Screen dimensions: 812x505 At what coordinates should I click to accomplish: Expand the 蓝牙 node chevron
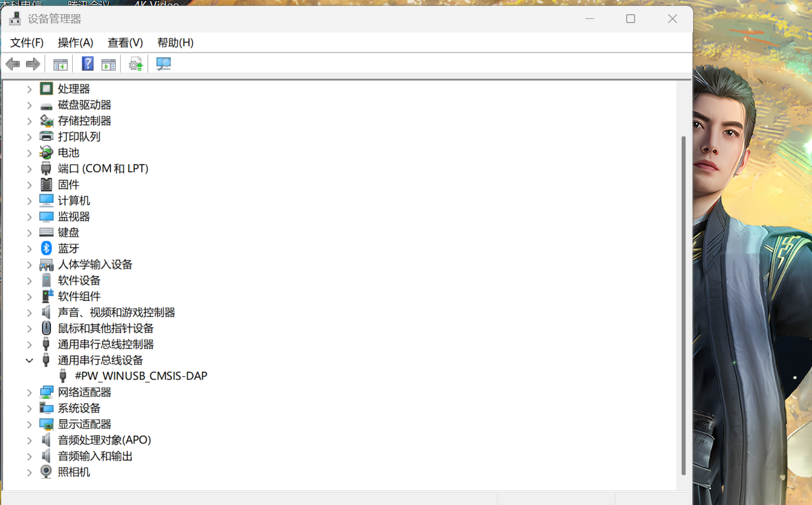click(29, 248)
